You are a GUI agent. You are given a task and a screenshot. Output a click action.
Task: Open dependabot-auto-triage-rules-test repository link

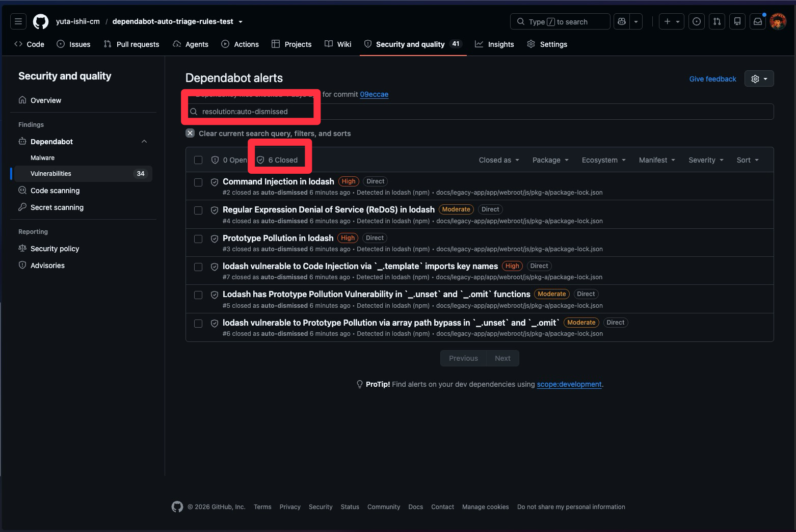tap(173, 21)
